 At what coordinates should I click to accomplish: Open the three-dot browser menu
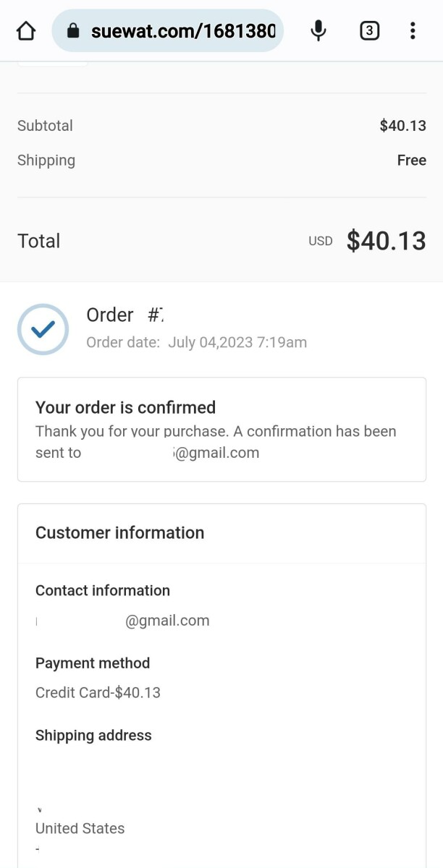(x=413, y=30)
